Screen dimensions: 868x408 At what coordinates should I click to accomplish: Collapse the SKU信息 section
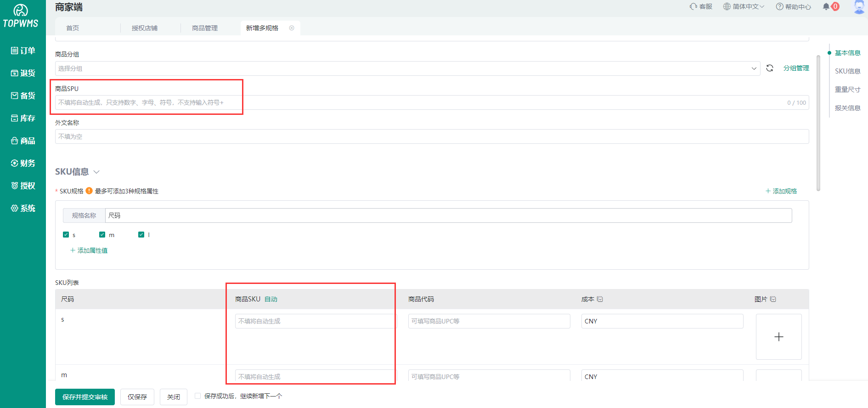coord(96,172)
